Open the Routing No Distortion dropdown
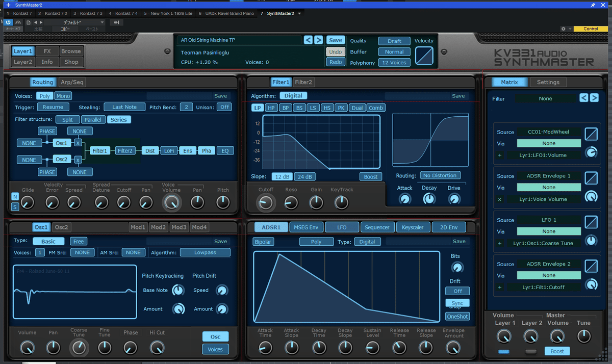The image size is (612, 364). point(440,175)
